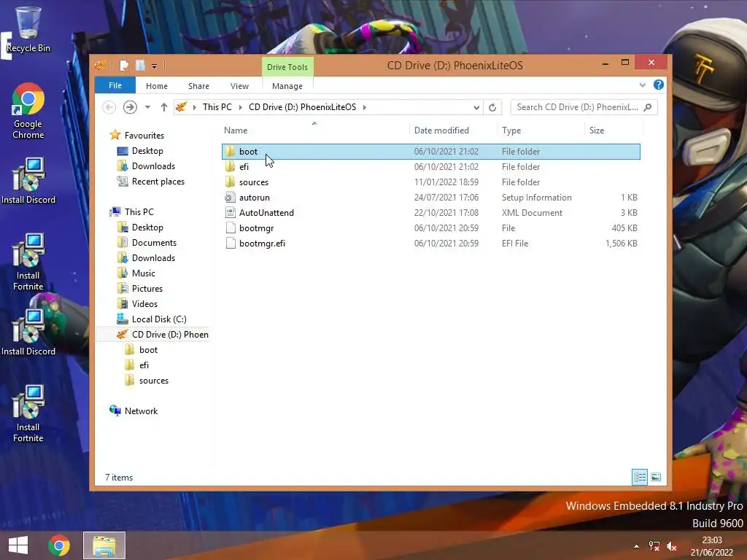Viewport: 747px width, 560px height.
Task: Switch to large icons view button
Action: point(656,477)
